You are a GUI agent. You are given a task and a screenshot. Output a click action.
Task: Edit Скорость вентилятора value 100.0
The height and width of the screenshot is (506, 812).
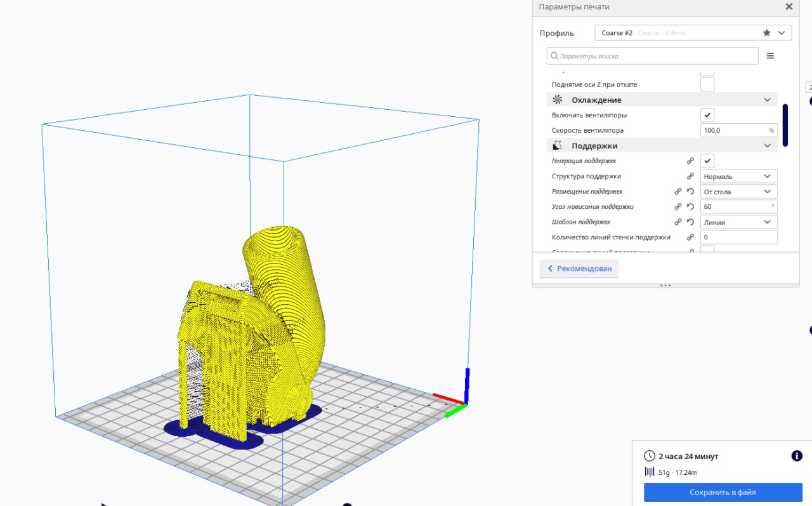[739, 130]
